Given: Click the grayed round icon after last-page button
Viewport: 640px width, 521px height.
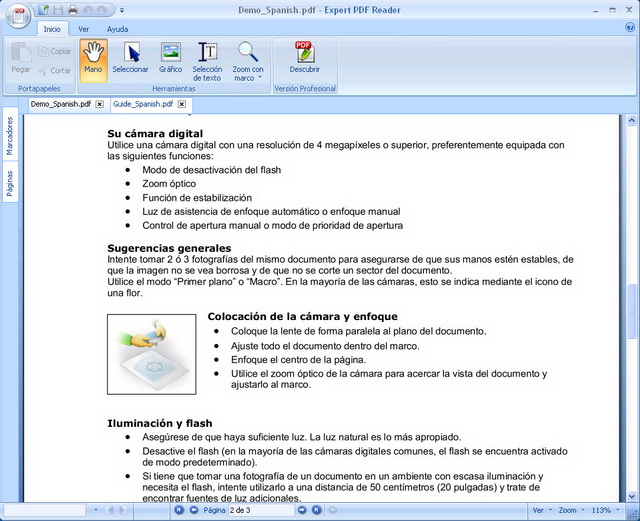Looking at the screenshot, I should coord(332,510).
